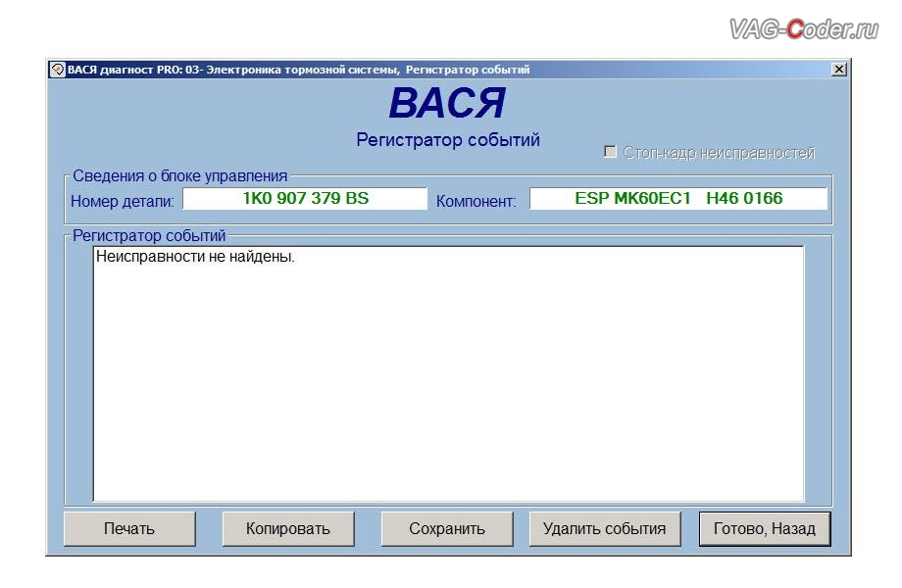Click the Готово, Назад button
Viewport: 902px width, 588px height.
[765, 528]
